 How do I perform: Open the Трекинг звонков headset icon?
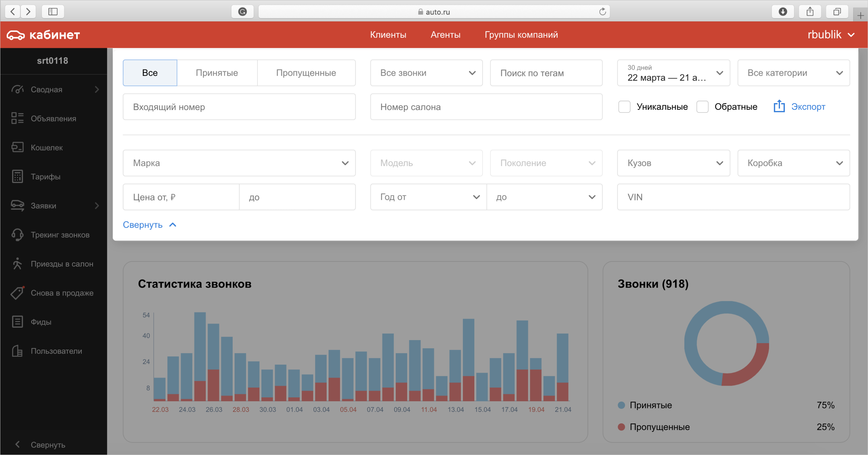17,235
